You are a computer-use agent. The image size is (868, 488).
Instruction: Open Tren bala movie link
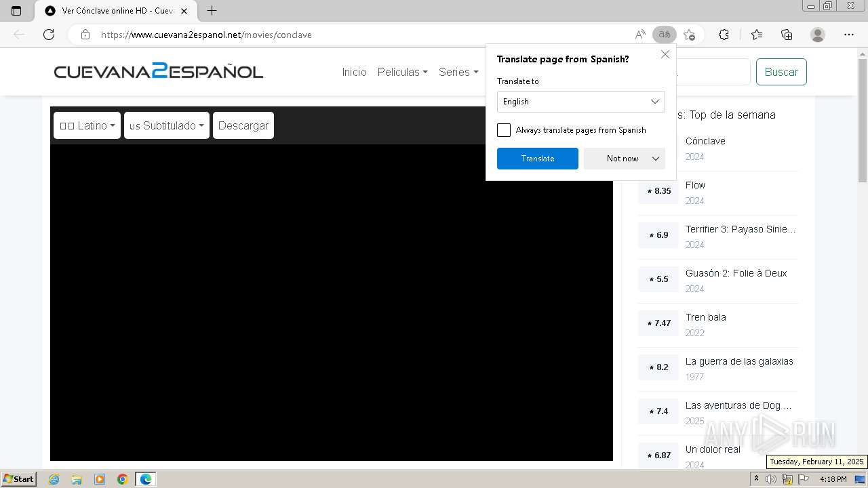(x=705, y=317)
